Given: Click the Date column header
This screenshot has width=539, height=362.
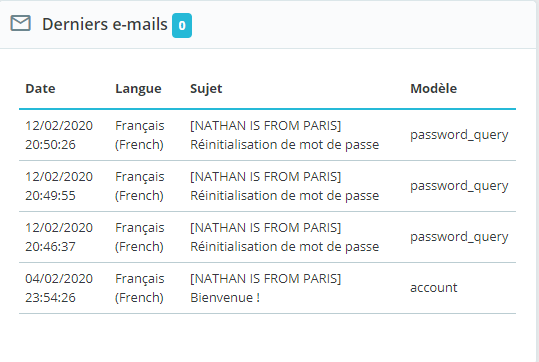Looking at the screenshot, I should pos(40,89).
